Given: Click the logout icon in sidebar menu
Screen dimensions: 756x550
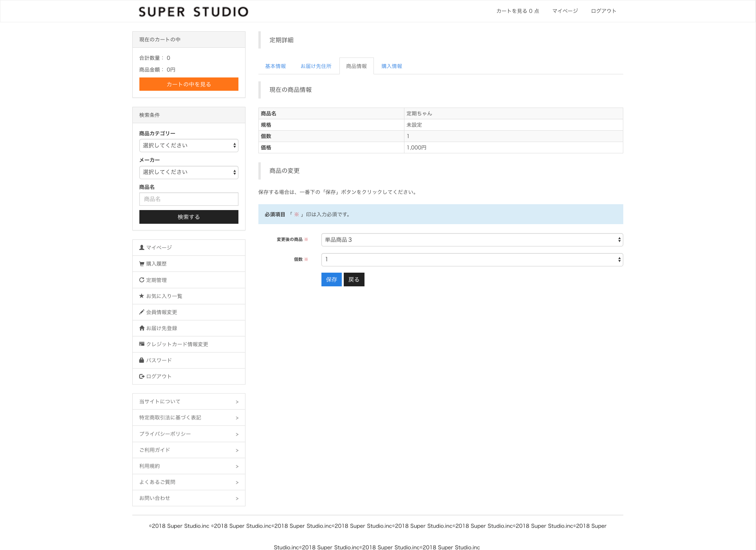Looking at the screenshot, I should [x=142, y=376].
